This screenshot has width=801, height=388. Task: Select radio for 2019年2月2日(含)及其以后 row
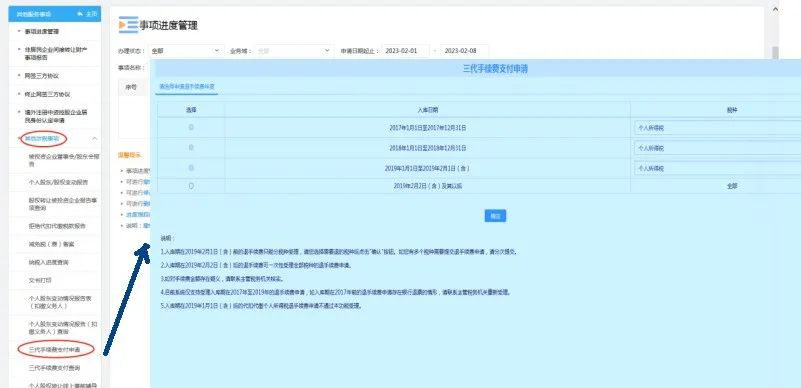coord(191,186)
